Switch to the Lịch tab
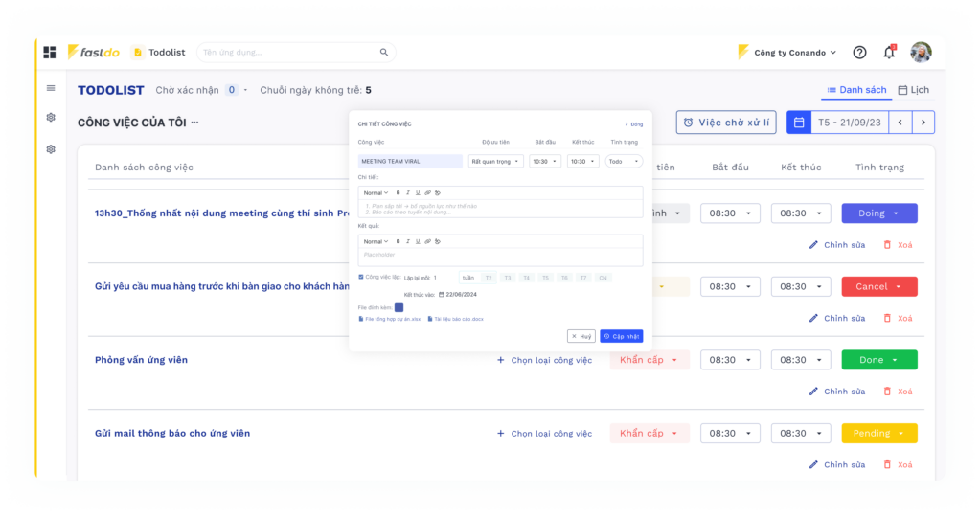Screen dimensions: 980x515 pyautogui.click(x=913, y=90)
